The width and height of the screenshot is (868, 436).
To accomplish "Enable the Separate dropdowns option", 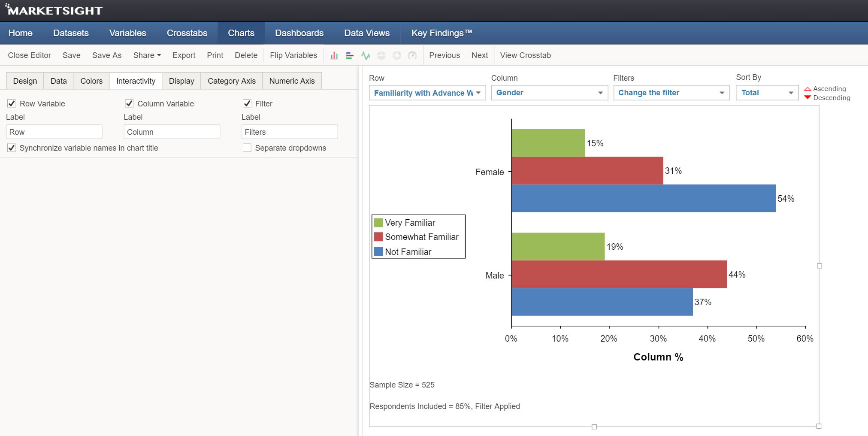I will pyautogui.click(x=247, y=148).
